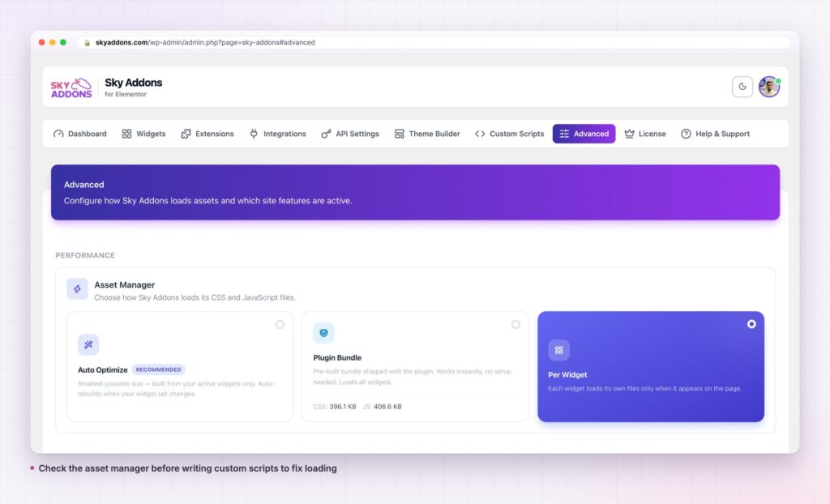Viewport: 830px width, 504px height.
Task: Go to the Extensions tab
Action: click(x=207, y=134)
